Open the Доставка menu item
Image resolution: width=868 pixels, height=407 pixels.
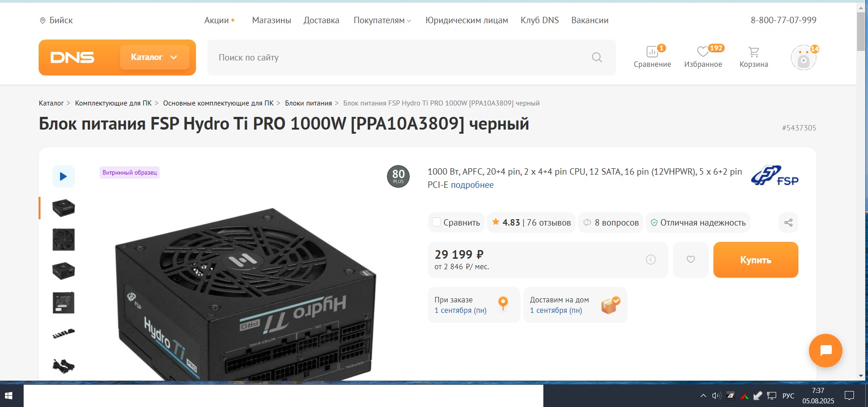click(321, 20)
